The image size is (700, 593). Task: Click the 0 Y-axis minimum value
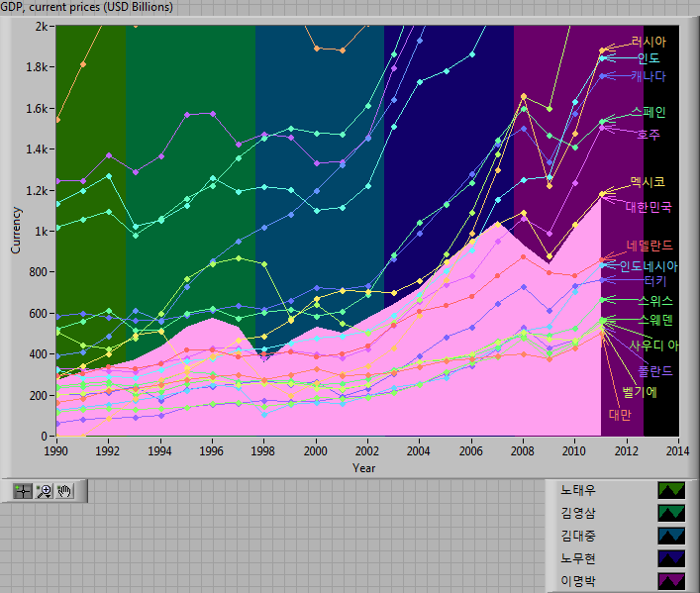tap(45, 436)
